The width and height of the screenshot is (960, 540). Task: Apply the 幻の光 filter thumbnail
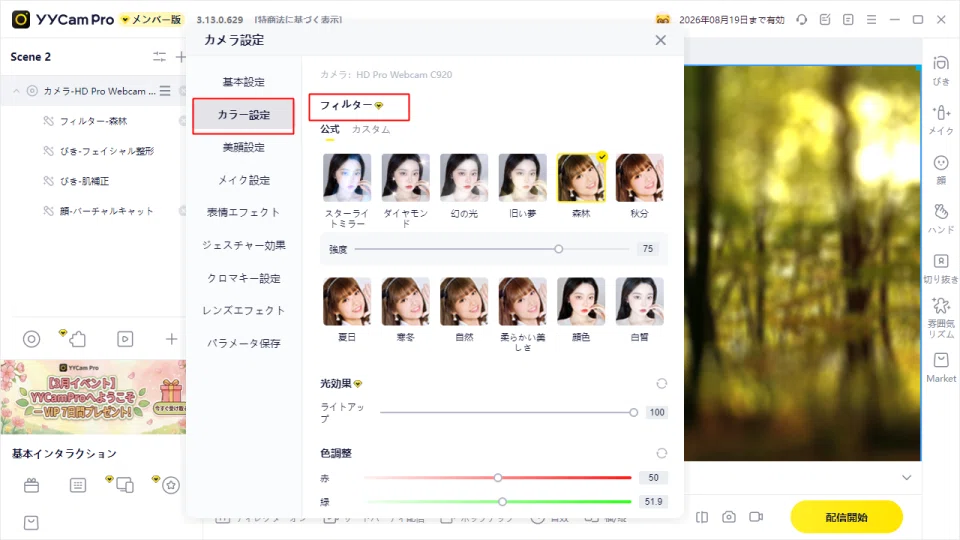click(x=464, y=178)
